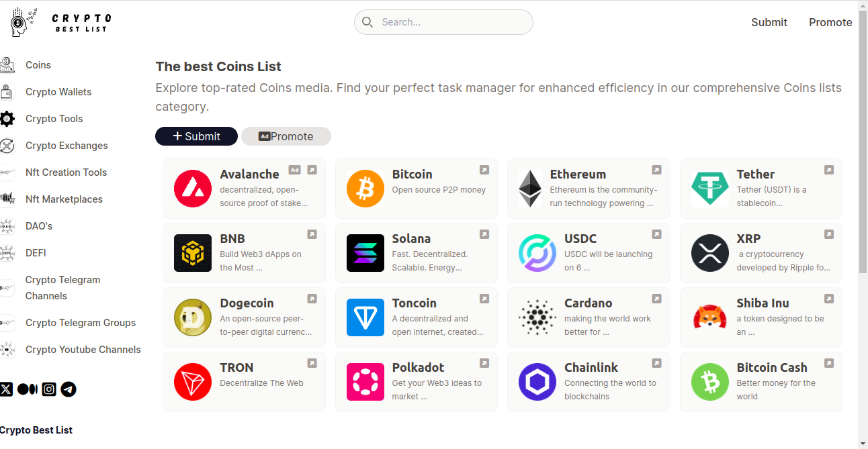Open the Ethereum diamond logo
The width and height of the screenshot is (868, 449).
(530, 189)
